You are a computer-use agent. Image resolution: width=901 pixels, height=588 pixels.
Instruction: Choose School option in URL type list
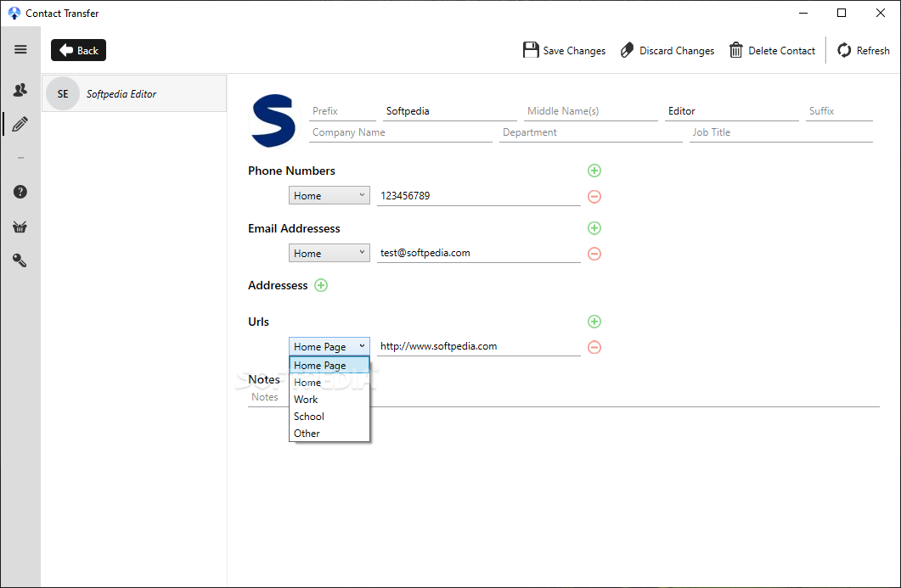pos(329,417)
